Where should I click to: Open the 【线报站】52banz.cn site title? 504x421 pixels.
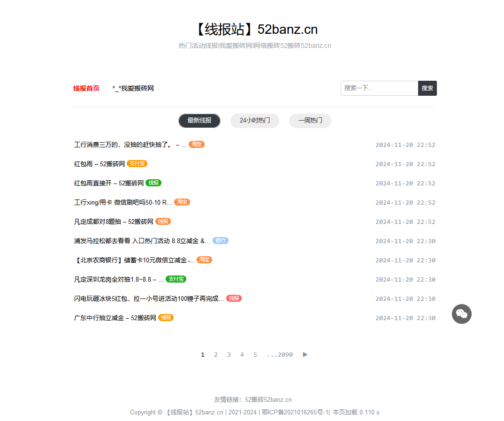coord(256,30)
